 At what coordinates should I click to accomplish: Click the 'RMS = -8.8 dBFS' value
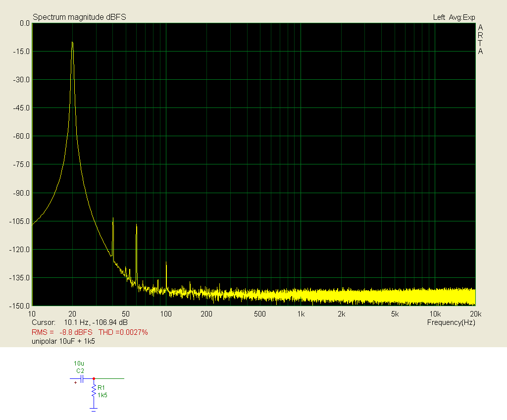(62, 332)
